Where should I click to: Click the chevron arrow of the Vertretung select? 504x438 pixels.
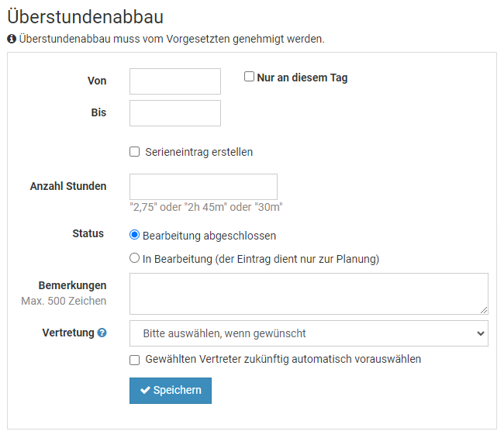[x=477, y=333]
